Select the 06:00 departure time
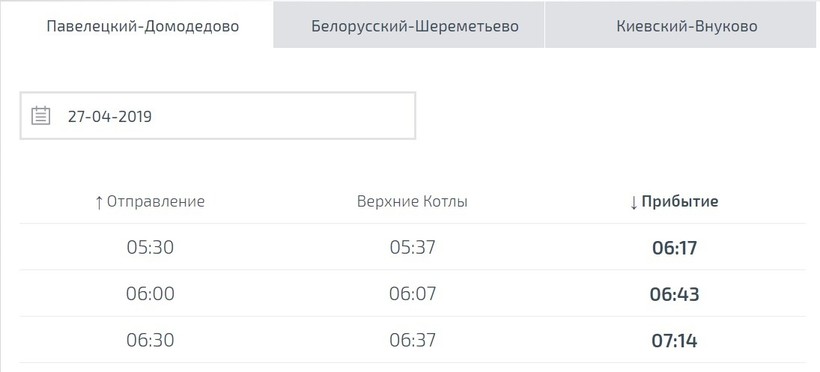 pos(150,294)
